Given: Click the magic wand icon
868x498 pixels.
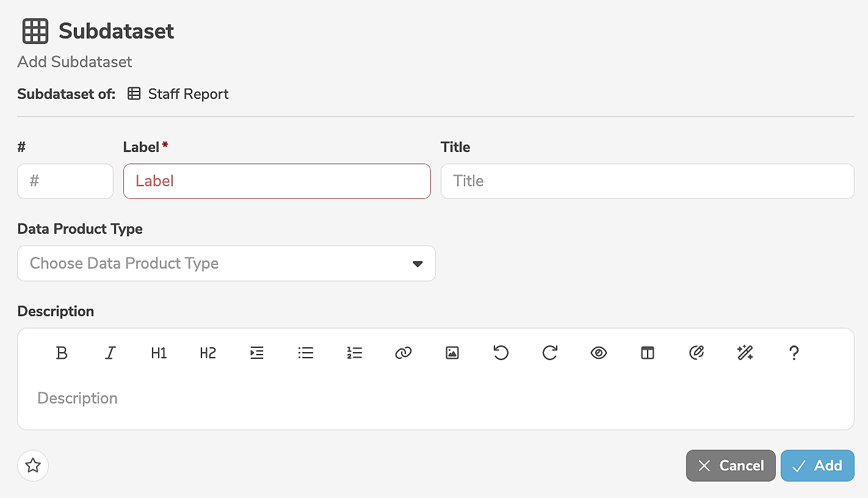Looking at the screenshot, I should point(745,353).
